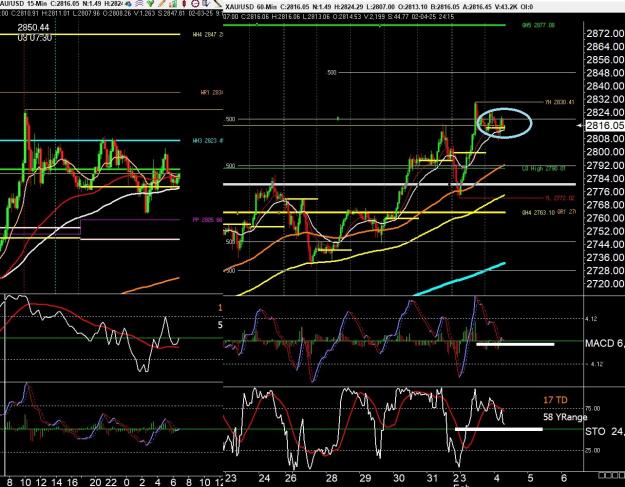Select the diagonal line drawing tool icon
This screenshot has height=487, width=625.
[217, 3]
